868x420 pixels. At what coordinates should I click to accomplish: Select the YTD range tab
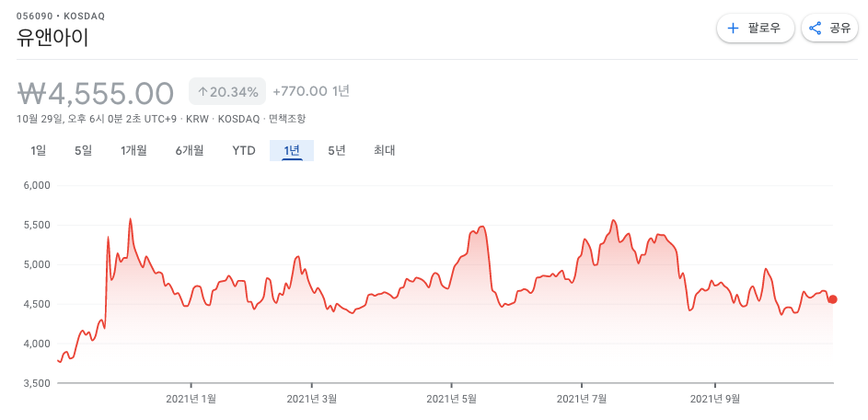pos(244,150)
